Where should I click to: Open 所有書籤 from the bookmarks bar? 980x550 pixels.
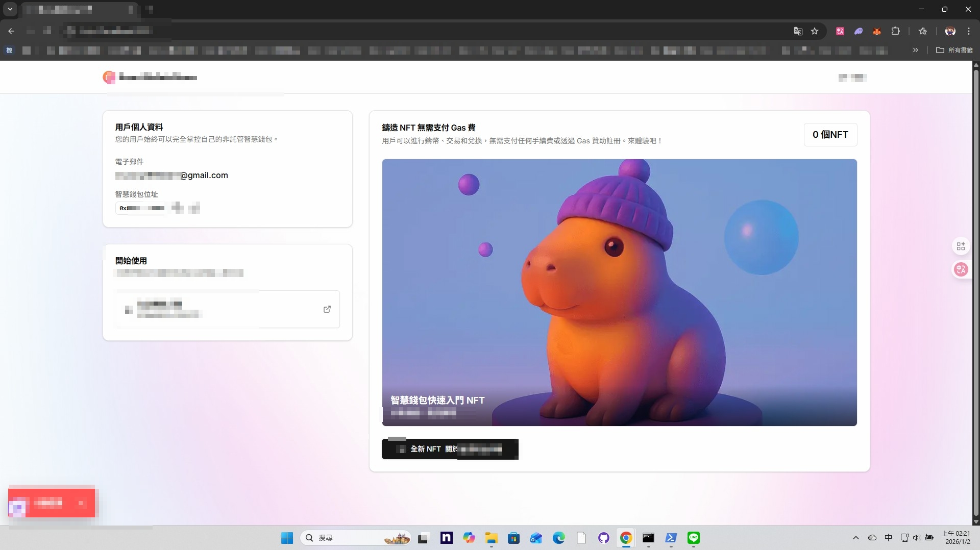point(955,50)
